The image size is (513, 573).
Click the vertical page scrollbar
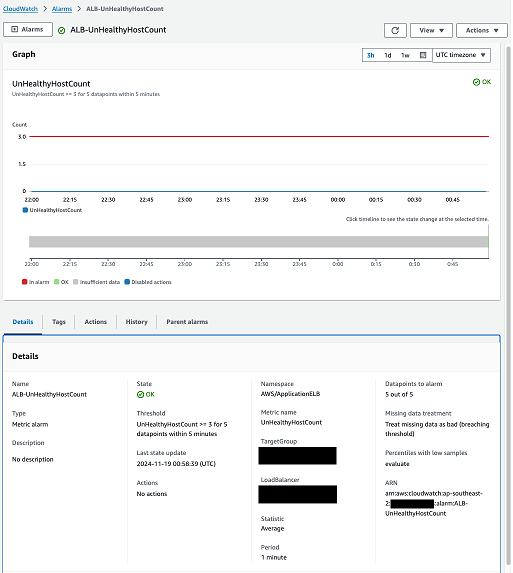[x=508, y=305]
